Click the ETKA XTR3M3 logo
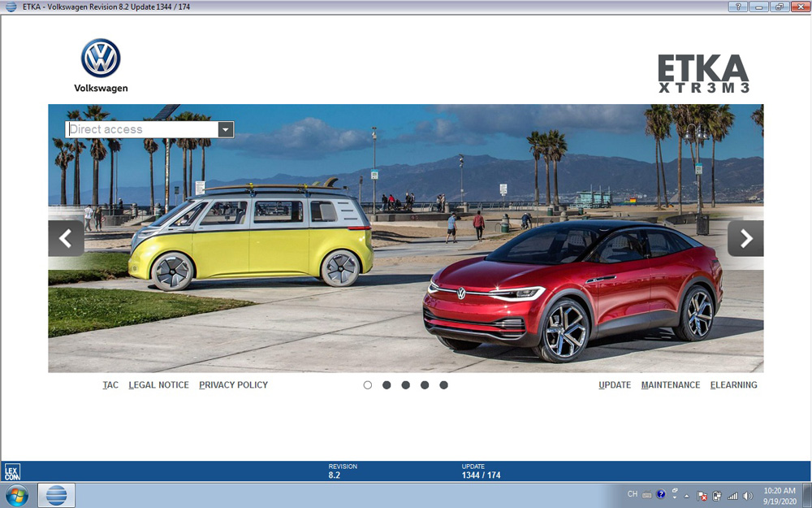Viewport: 812px width, 508px height. coord(703,73)
